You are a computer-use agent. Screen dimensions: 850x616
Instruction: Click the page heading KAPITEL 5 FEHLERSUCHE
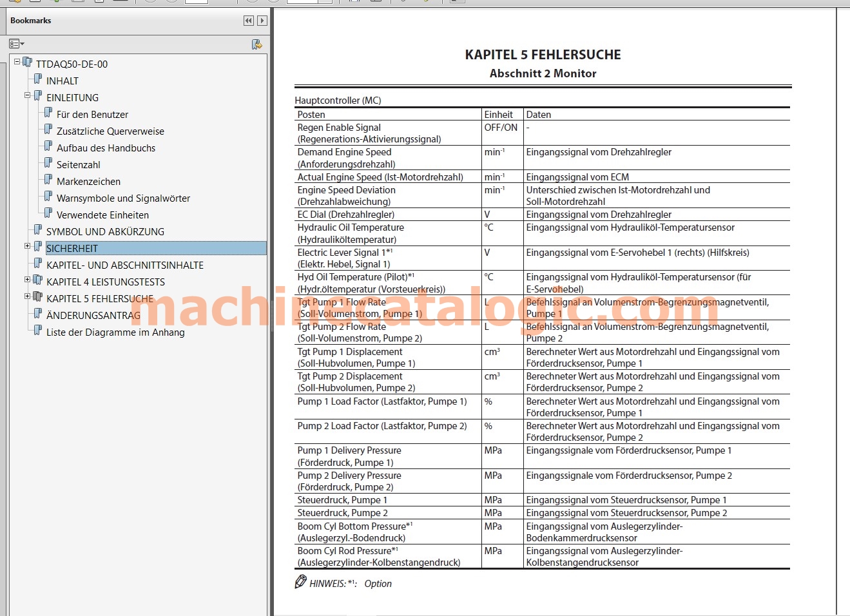(x=543, y=55)
